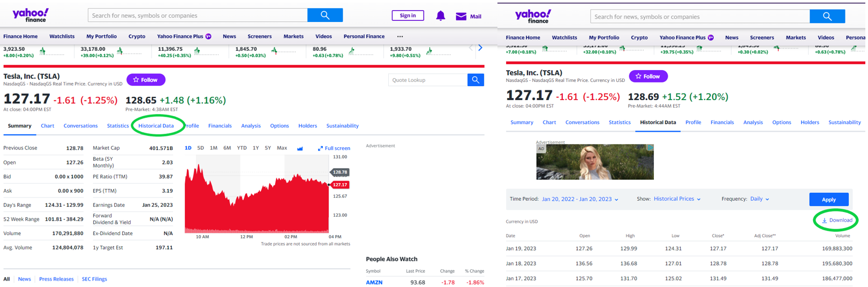This screenshot has width=868, height=287.
Task: Click the blue search magnifier button, right window
Action: click(827, 16)
